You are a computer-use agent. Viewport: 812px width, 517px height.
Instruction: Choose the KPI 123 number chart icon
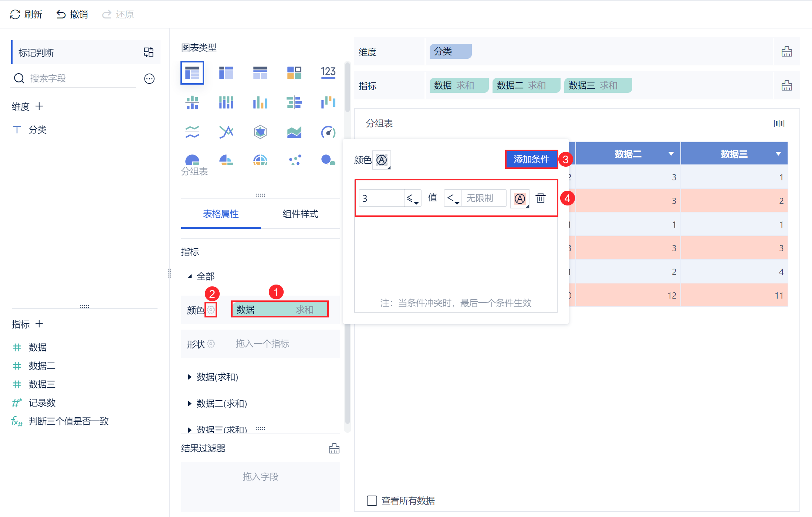tap(328, 72)
